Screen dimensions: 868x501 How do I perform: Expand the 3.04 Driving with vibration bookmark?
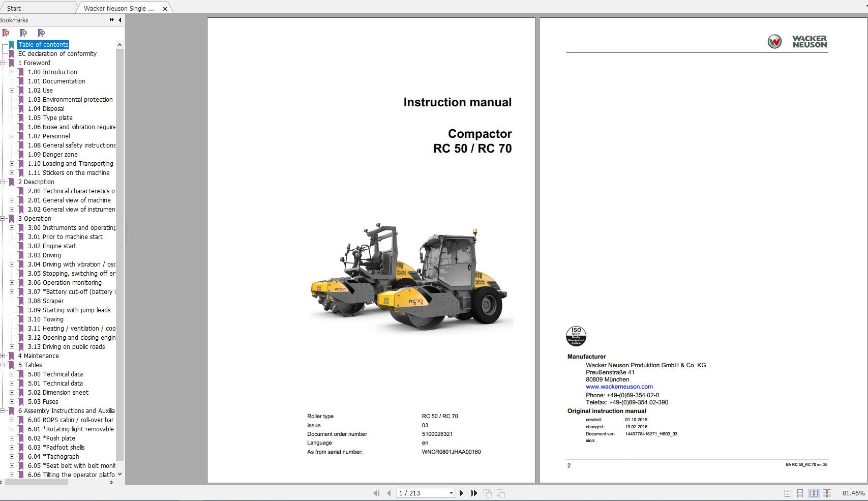point(12,264)
